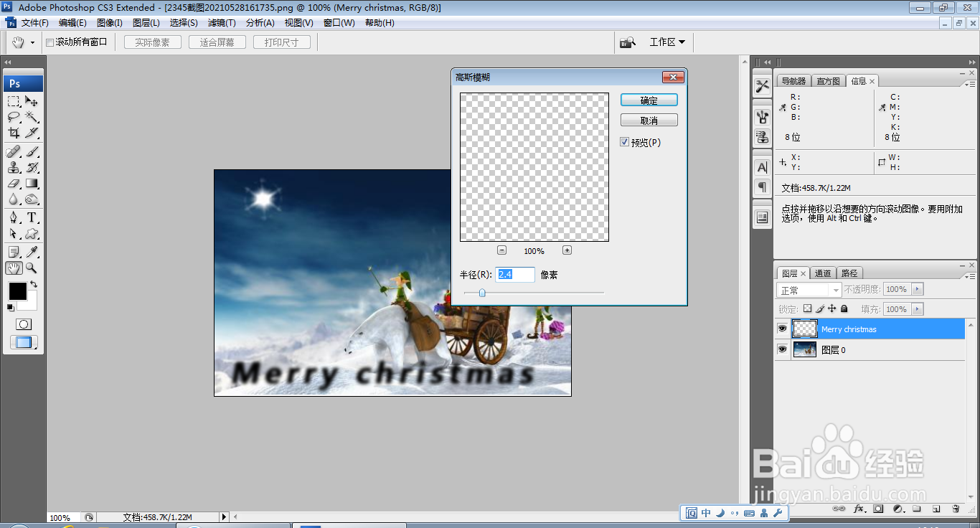Select the Move tool
The width and height of the screenshot is (980, 528).
[x=32, y=101]
